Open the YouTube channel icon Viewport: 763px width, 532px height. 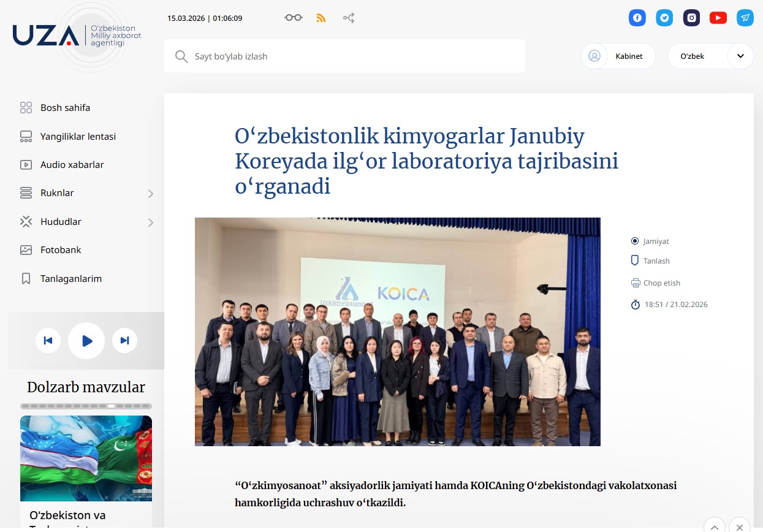[x=718, y=18]
